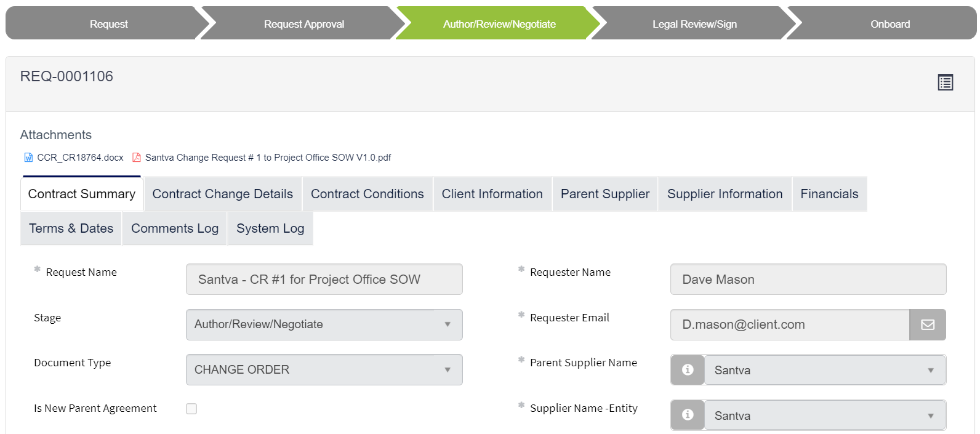
Task: Open the Document Type dropdown
Action: 448,369
